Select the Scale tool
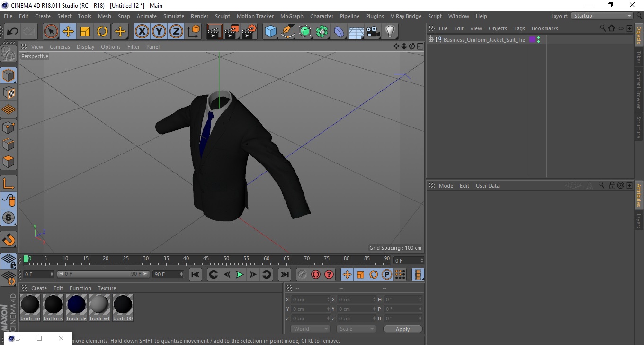This screenshot has height=345, width=644. coord(85,32)
